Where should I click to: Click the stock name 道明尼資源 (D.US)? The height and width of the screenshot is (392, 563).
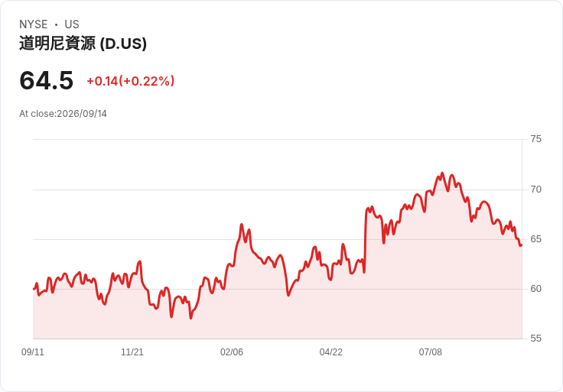(x=83, y=44)
